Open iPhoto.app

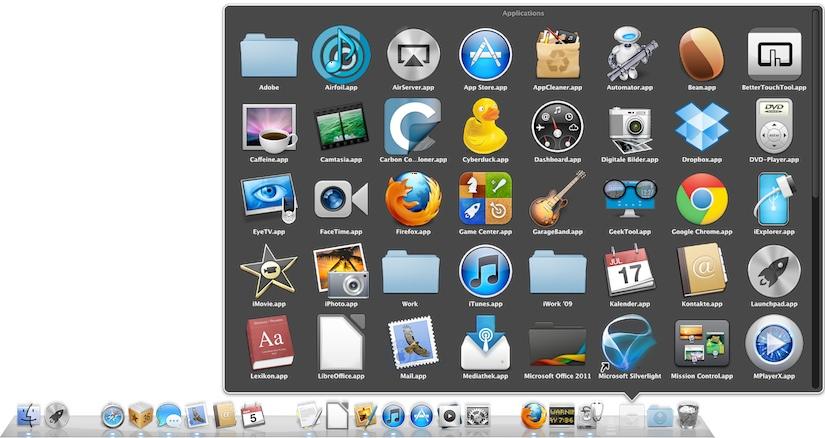[341, 272]
